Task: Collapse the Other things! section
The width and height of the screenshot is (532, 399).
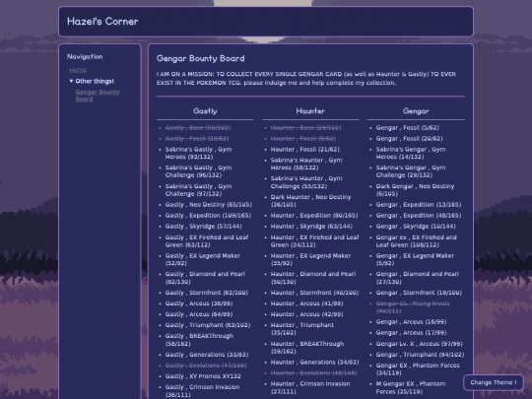Action: pos(92,81)
